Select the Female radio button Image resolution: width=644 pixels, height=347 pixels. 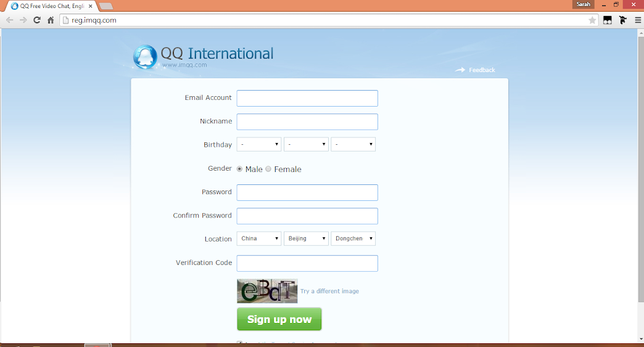point(268,169)
